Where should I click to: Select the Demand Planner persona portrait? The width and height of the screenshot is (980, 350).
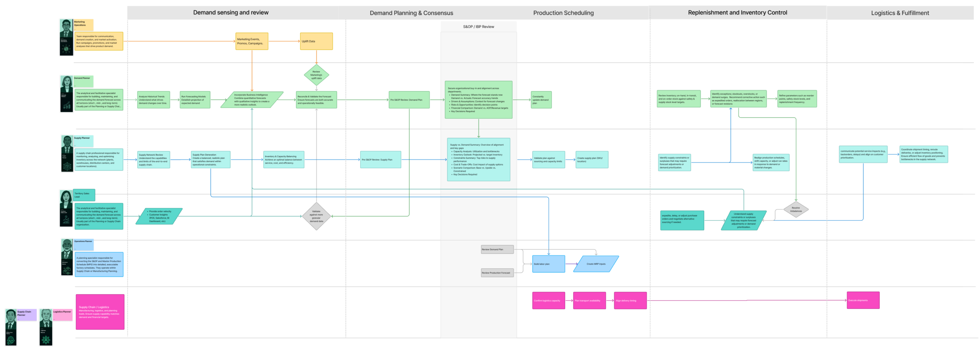pos(67,94)
